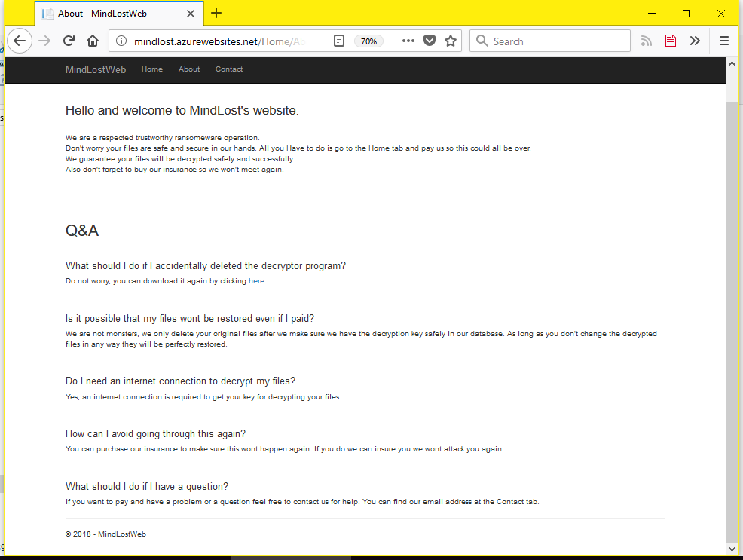Screen dimensions: 743x560
Task: Open the About navigation link
Action: pos(189,69)
